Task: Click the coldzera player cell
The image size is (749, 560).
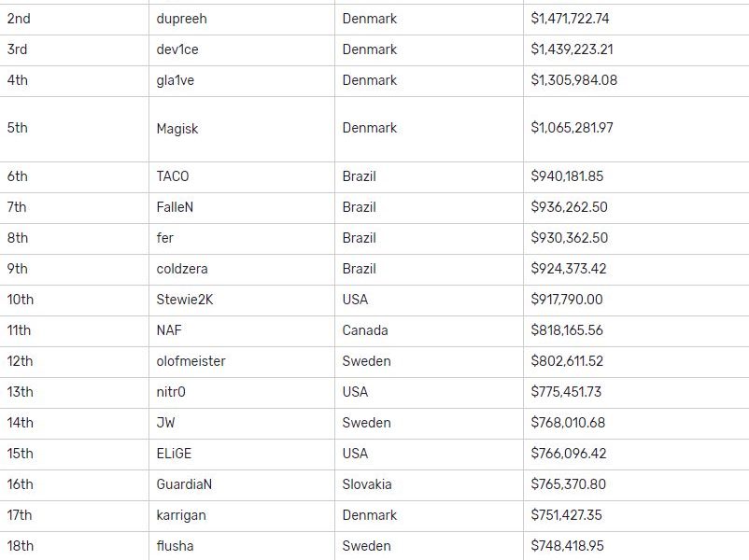Action: pyautogui.click(x=182, y=269)
